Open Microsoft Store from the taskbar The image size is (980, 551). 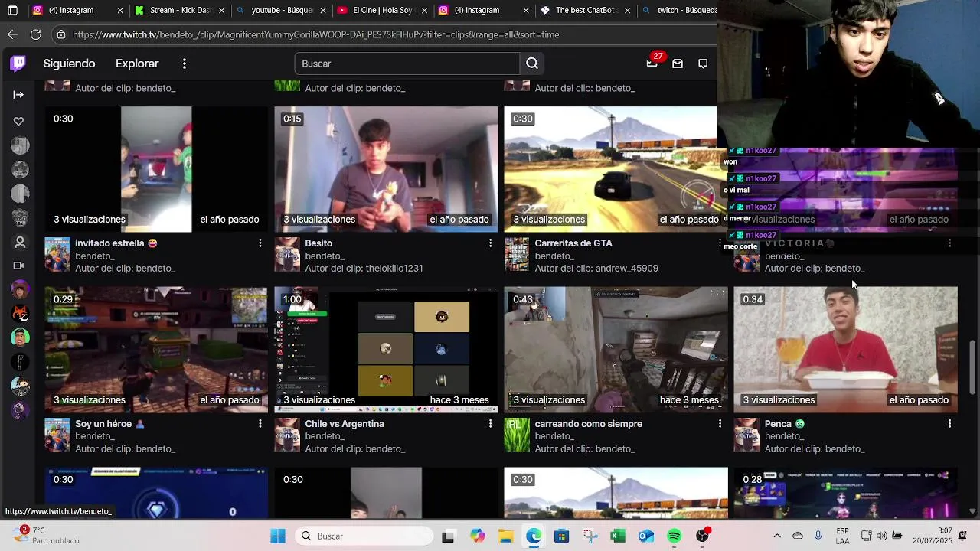click(561, 536)
